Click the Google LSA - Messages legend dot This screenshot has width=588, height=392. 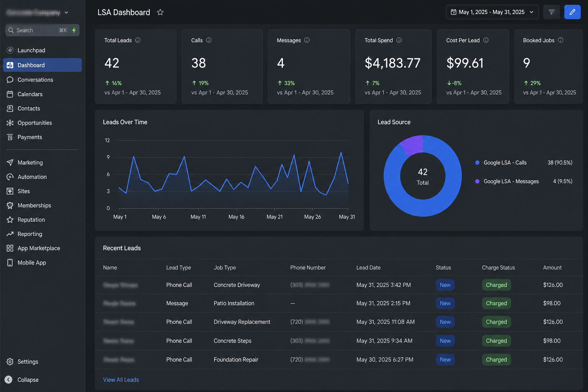tap(477, 181)
